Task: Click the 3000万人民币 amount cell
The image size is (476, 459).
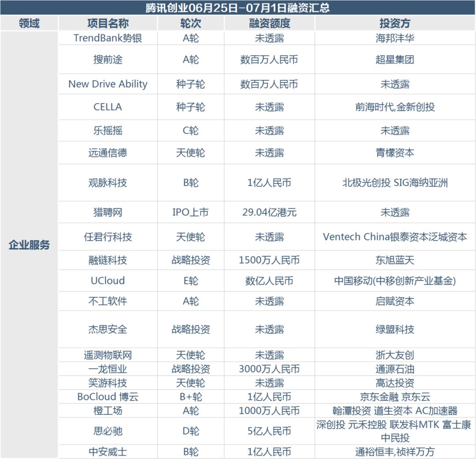Action: 269,369
